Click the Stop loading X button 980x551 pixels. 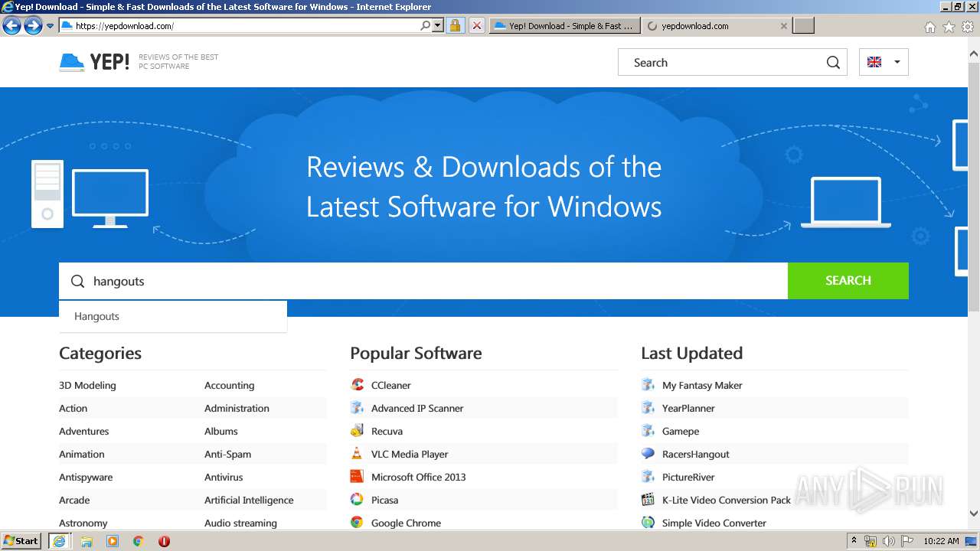coord(476,26)
